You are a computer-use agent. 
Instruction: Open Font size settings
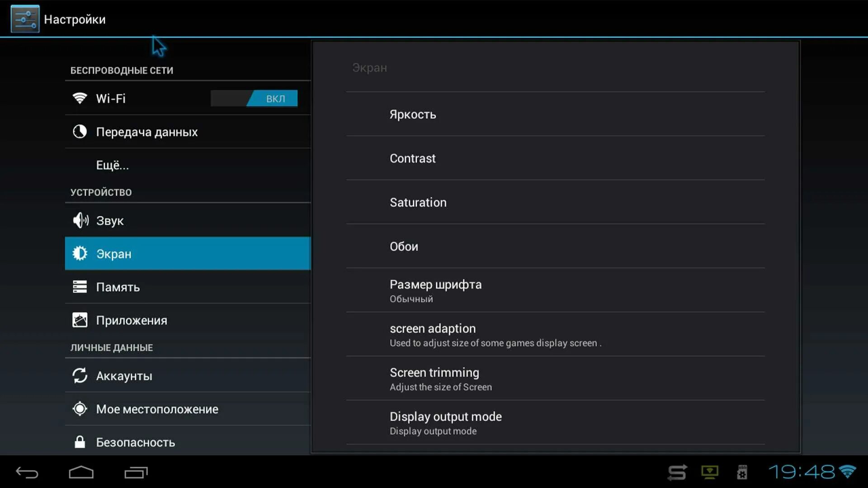point(436,290)
